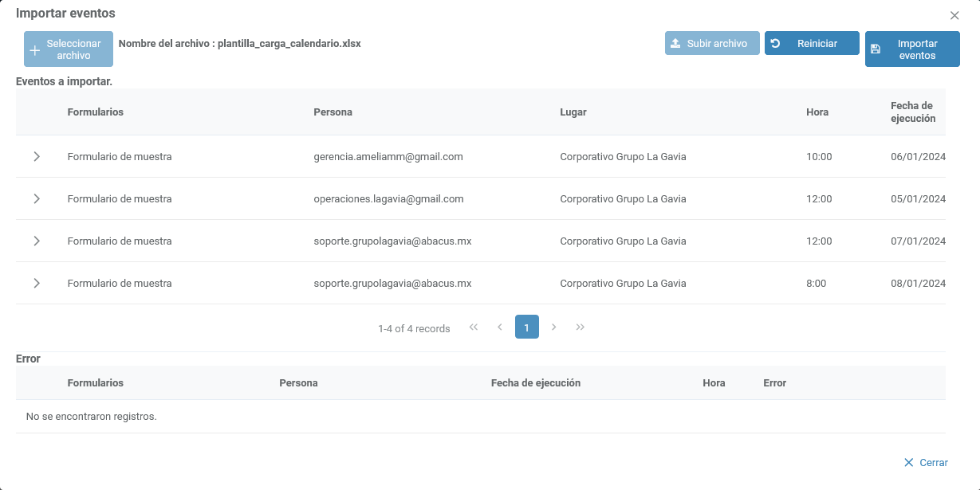Click the Error column header in Error table
Image resolution: width=980 pixels, height=490 pixels.
(774, 383)
